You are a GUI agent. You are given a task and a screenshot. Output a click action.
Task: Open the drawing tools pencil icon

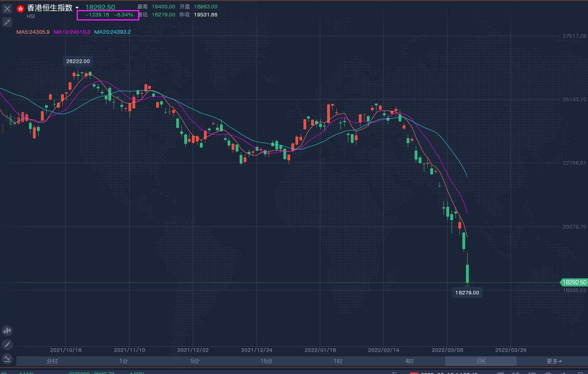[x=7, y=344]
